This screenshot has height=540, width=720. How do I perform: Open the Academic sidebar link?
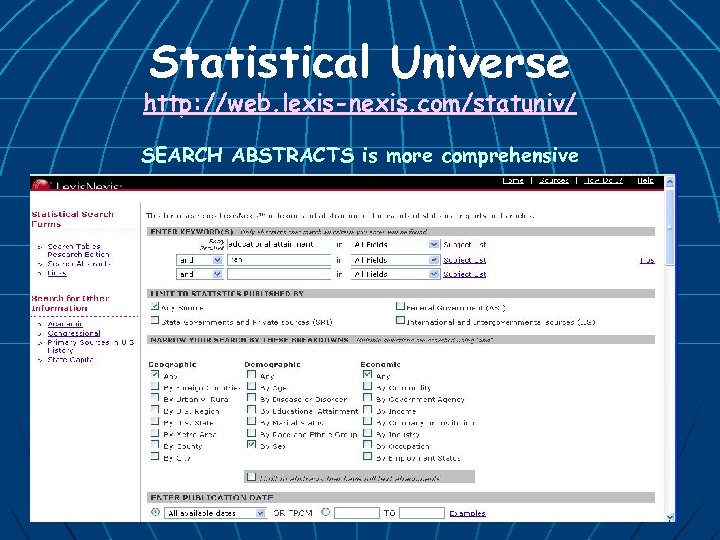(65, 324)
